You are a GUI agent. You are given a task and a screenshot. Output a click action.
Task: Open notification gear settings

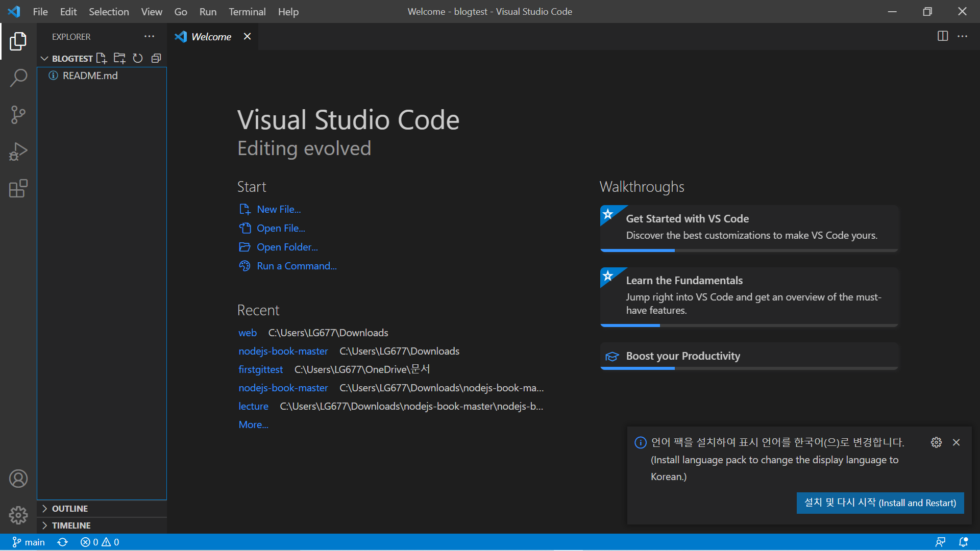tap(936, 442)
